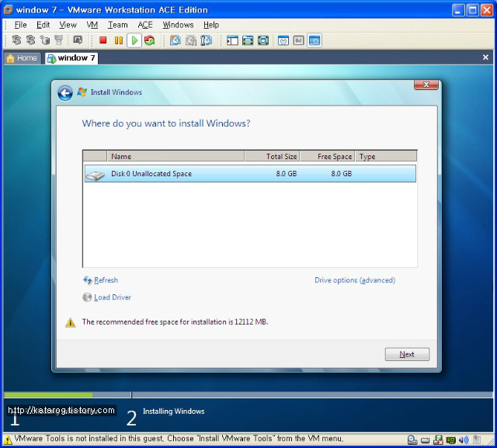Toggle the sidebar view icon
Image resolution: width=497 pixels, height=448 pixels.
point(232,40)
